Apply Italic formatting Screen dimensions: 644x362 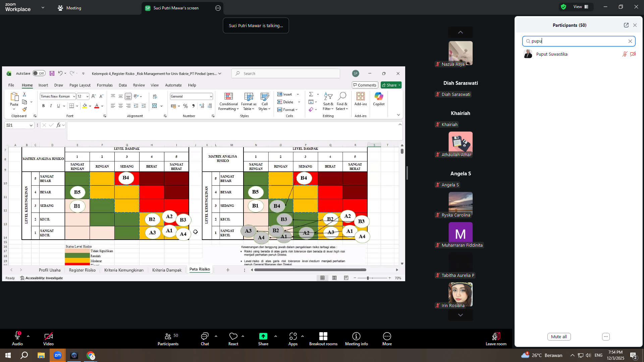(x=51, y=106)
